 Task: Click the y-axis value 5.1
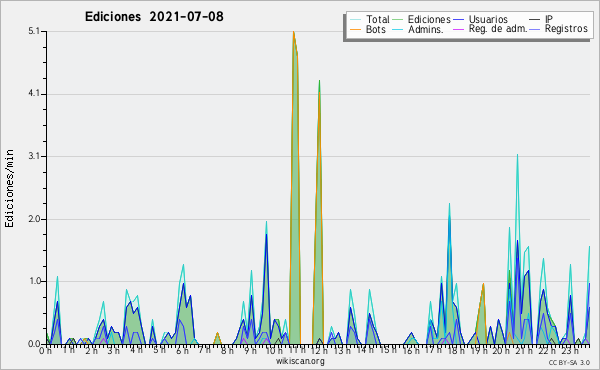click(34, 31)
